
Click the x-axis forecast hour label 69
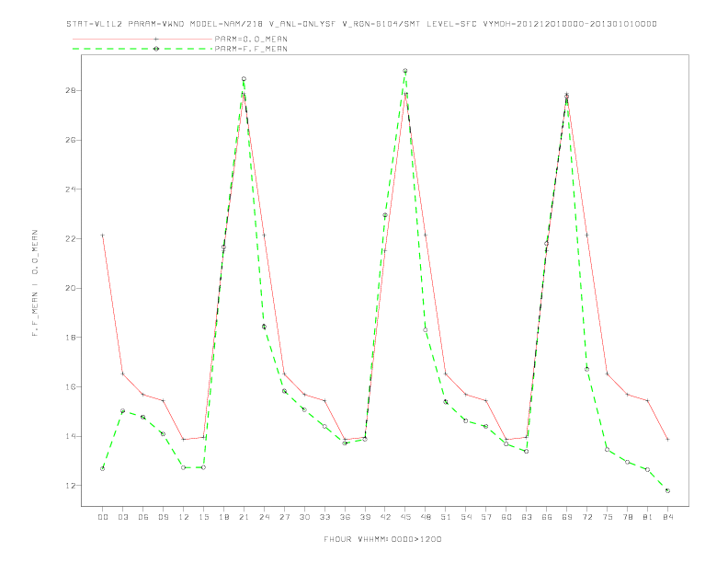click(x=567, y=517)
